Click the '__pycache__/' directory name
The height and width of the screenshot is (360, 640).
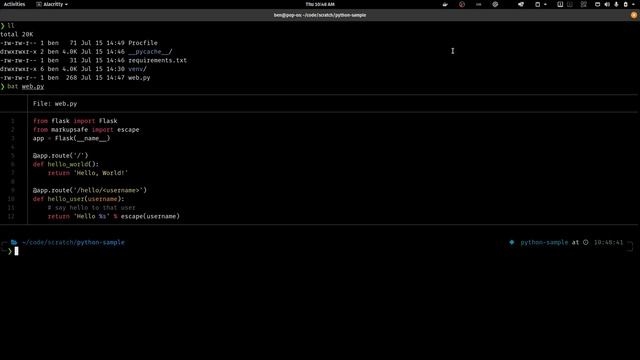click(150, 51)
